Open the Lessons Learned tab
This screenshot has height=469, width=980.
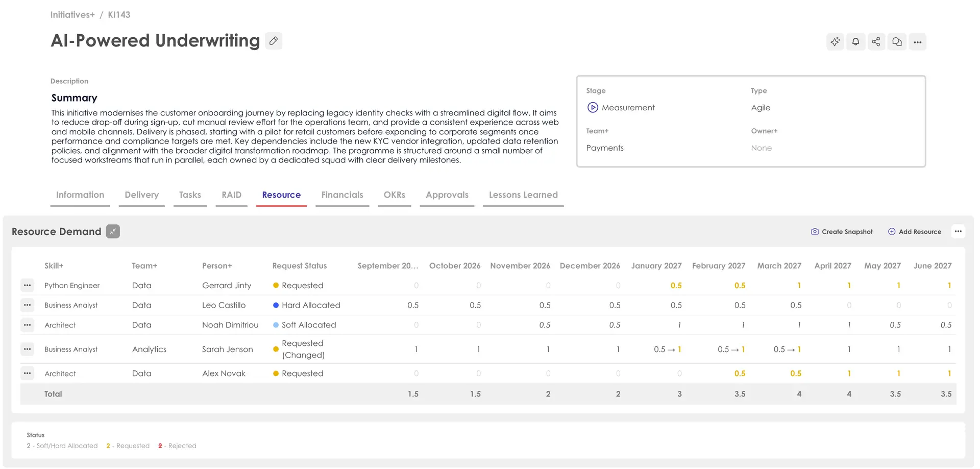click(x=523, y=195)
